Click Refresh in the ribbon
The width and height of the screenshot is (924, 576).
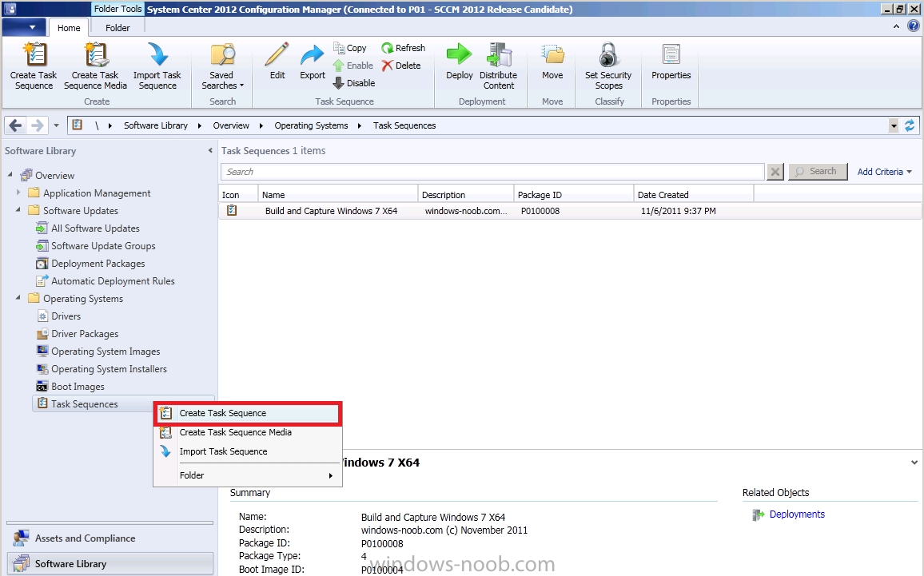[403, 48]
